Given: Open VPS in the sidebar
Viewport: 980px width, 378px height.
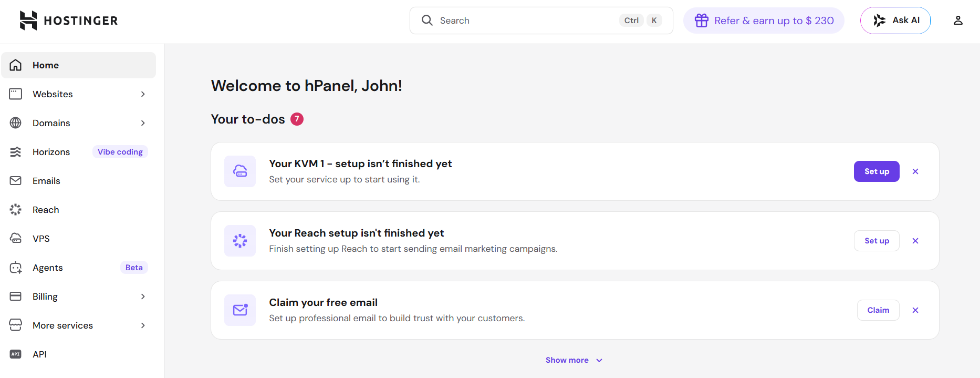Looking at the screenshot, I should tap(79, 239).
